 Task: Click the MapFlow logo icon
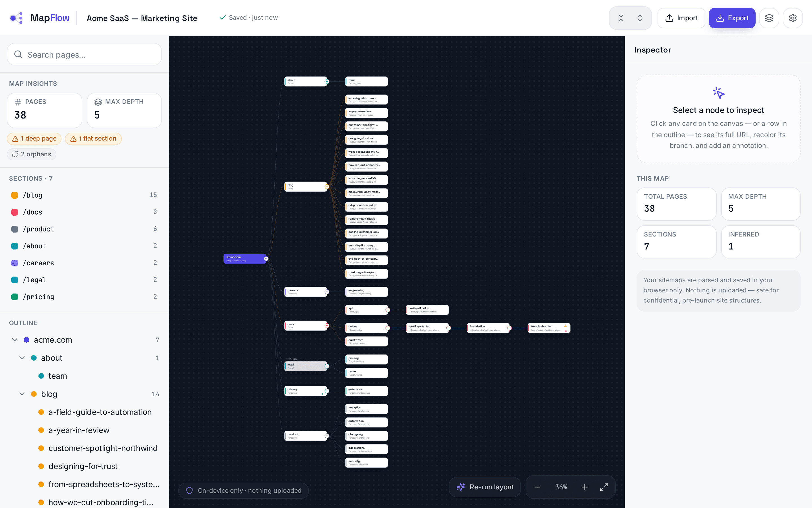click(16, 18)
